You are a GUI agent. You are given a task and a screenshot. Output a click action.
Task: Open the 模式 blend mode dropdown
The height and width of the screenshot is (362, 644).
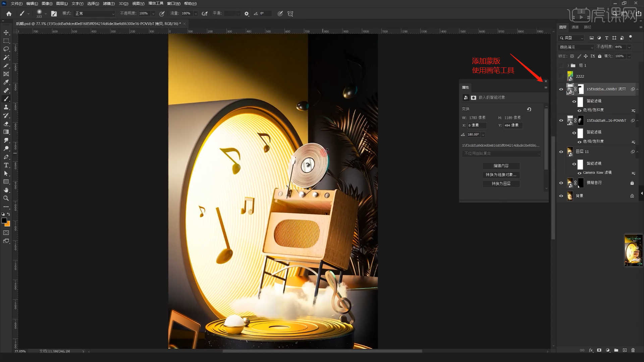95,14
